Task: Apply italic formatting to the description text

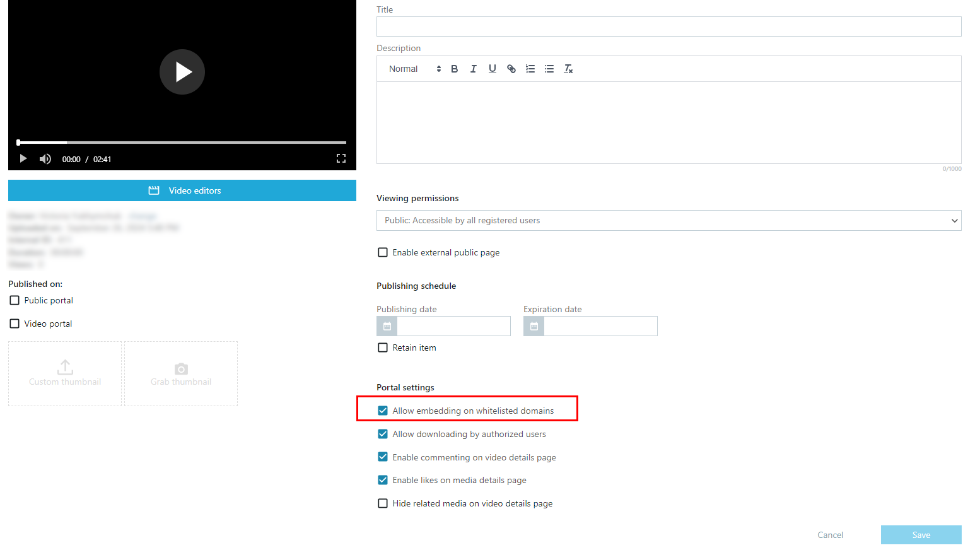Action: (x=473, y=68)
